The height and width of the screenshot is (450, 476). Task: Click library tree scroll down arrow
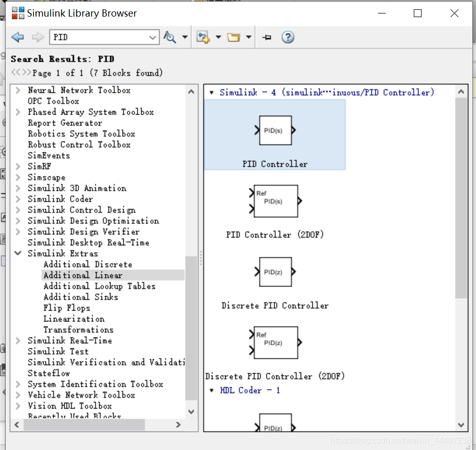point(191,412)
